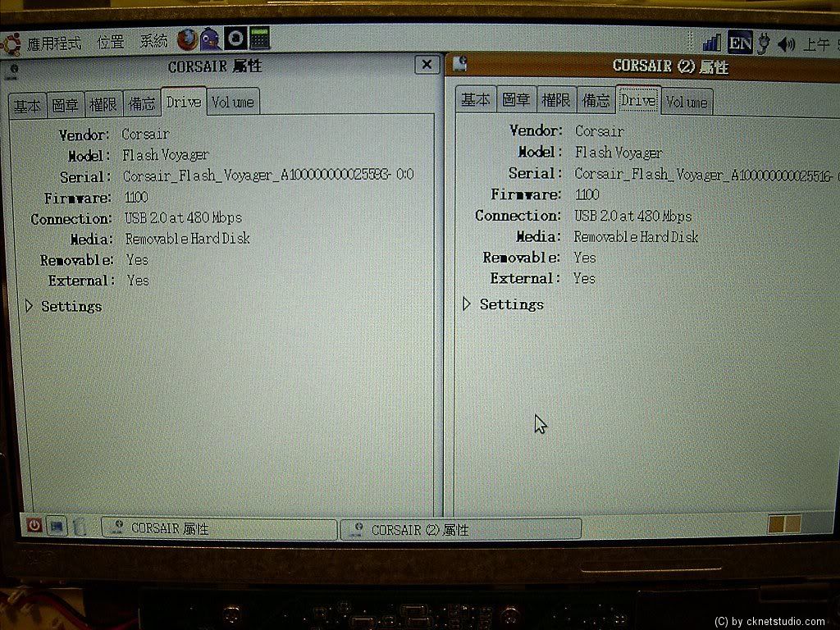Click the CORSAIR 屬性 taskbar button

tap(219, 529)
